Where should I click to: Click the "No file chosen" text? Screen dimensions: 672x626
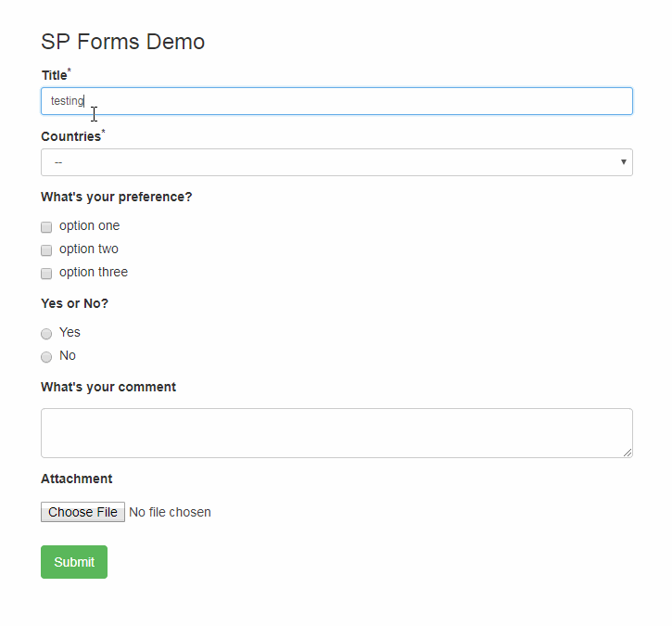pyautogui.click(x=170, y=512)
